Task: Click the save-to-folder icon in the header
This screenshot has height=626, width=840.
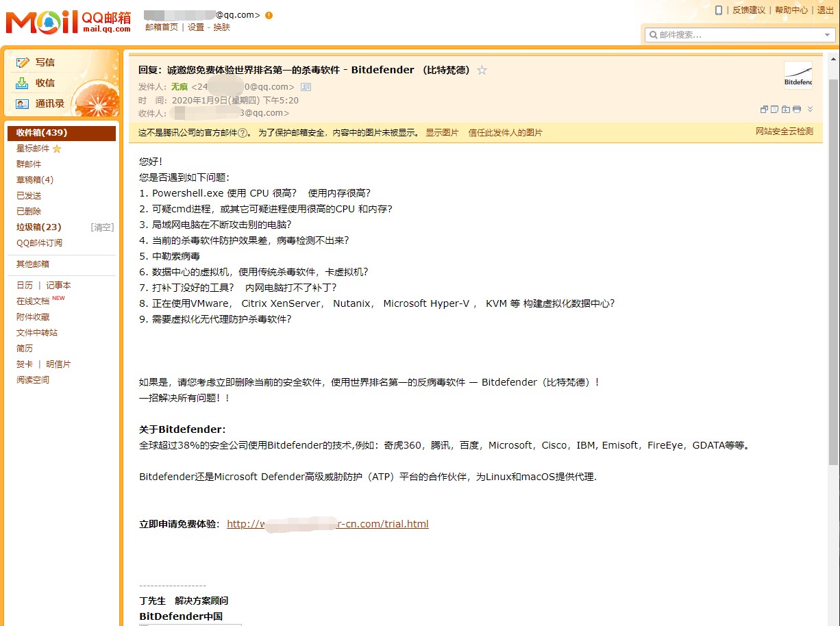Action: pyautogui.click(x=785, y=109)
